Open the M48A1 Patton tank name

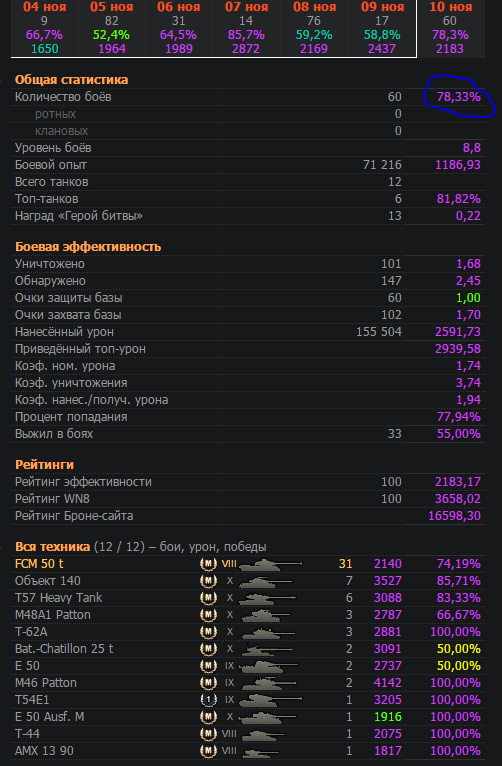[53, 615]
